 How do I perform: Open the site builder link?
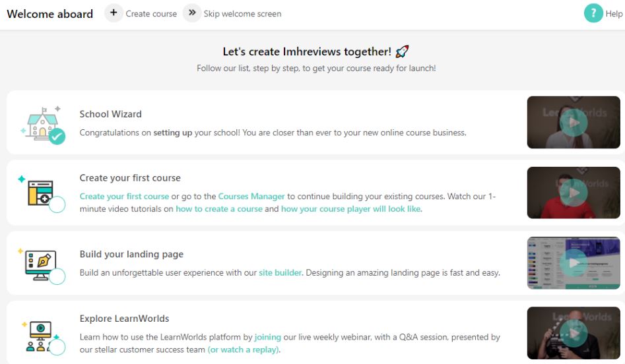click(x=280, y=273)
